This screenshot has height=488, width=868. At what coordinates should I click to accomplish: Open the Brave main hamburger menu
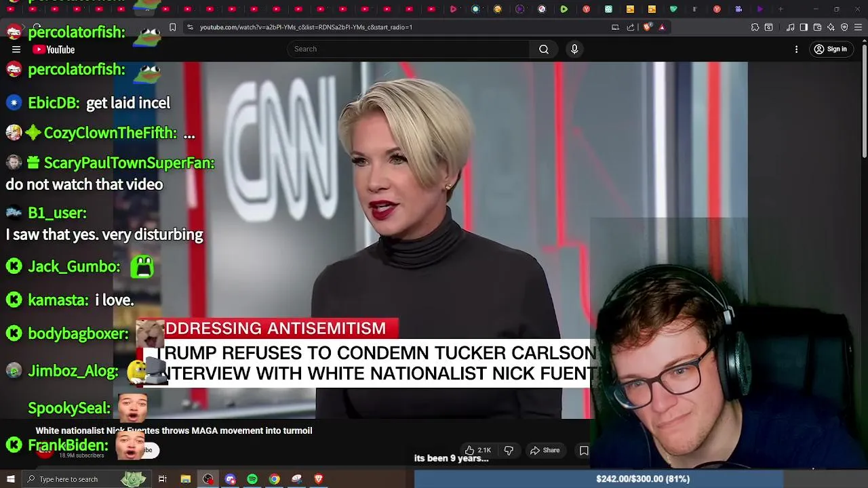click(x=858, y=27)
